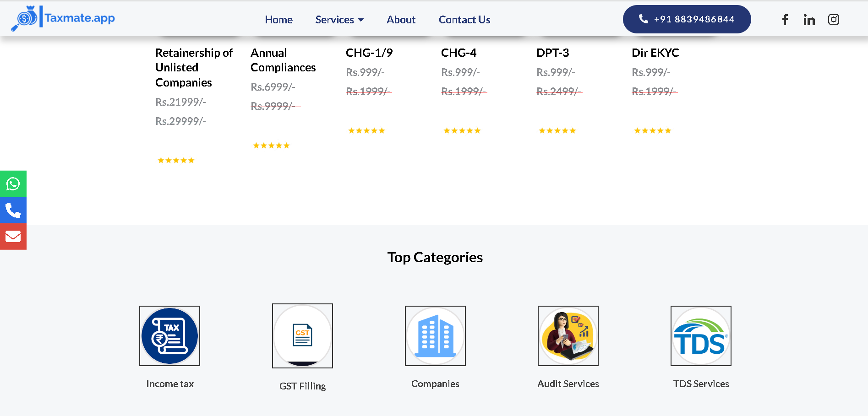The image size is (868, 416).
Task: Click the star rating under CHG-4
Action: pos(462,131)
